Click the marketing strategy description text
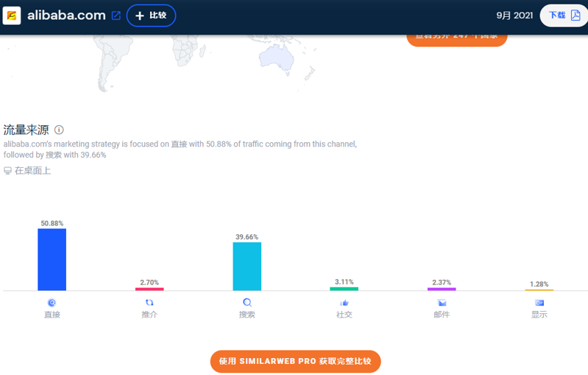This screenshot has width=588, height=375. (x=180, y=150)
